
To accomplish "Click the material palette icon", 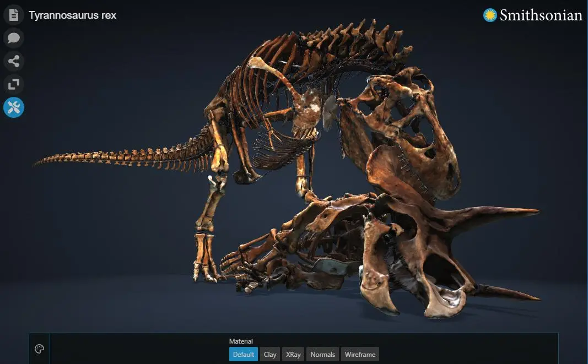I will tap(39, 349).
